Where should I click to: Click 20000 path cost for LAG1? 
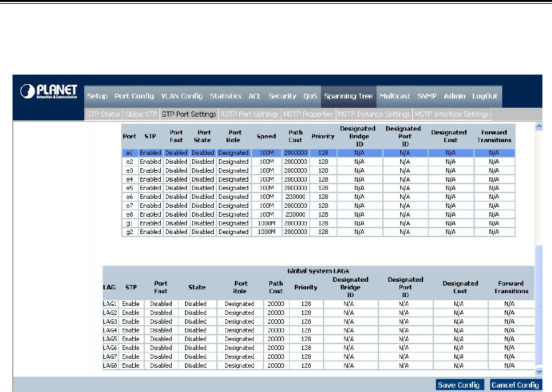point(276,304)
